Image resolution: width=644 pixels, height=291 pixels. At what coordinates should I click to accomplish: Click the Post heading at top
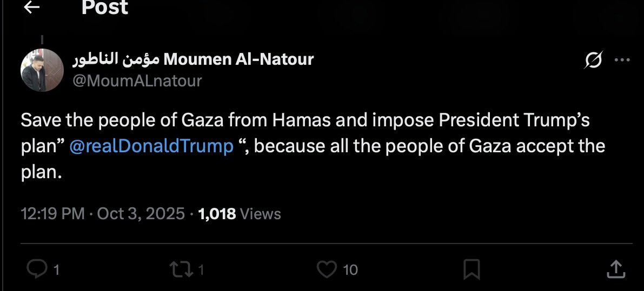coord(105,7)
